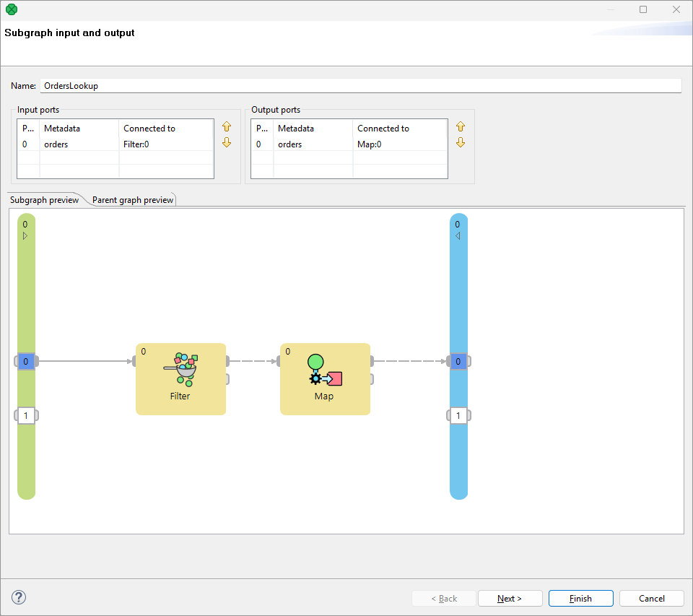This screenshot has width=693, height=616.
Task: Click the green application icon in title bar
Action: pyautogui.click(x=11, y=10)
